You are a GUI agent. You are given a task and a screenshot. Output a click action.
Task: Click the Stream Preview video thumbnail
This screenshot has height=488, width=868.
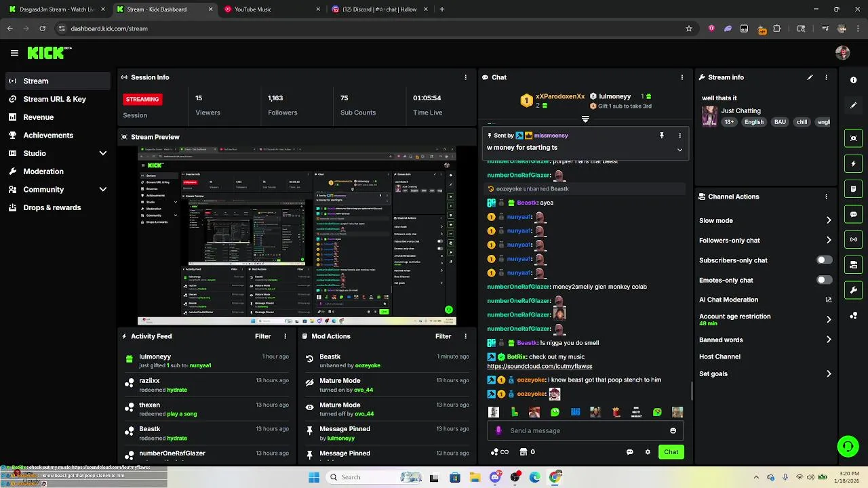coord(297,235)
